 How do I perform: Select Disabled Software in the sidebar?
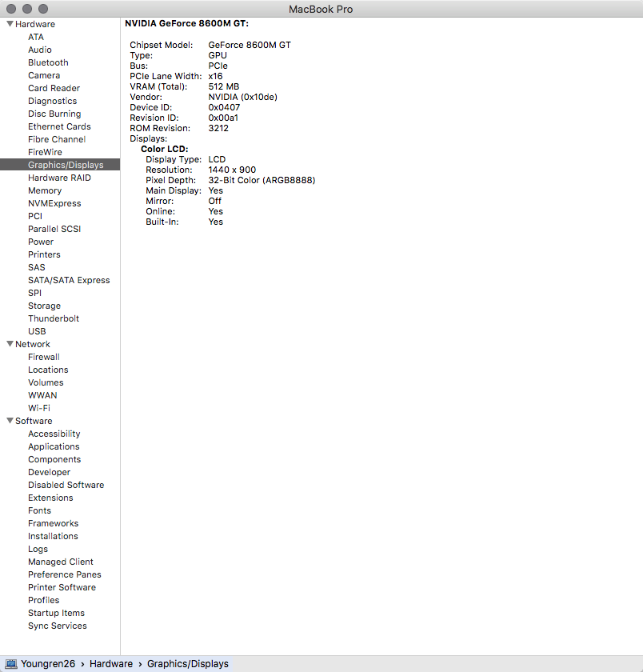click(x=66, y=485)
